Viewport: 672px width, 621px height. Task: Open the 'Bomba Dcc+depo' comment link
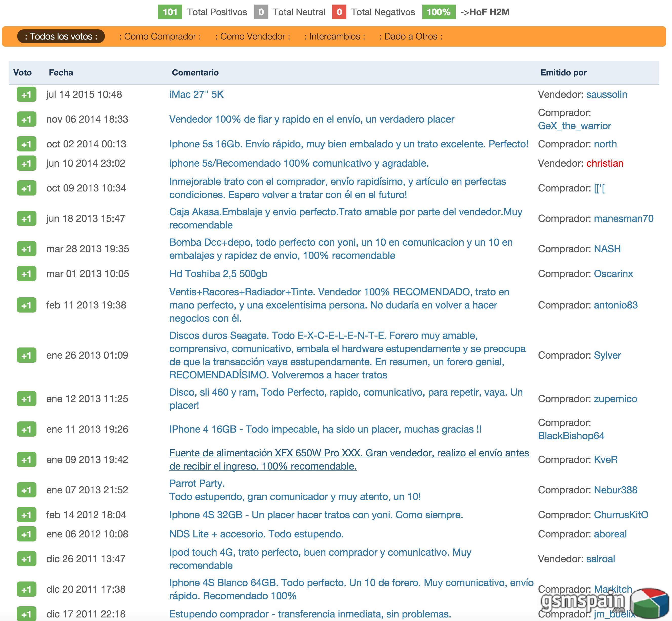[341, 249]
